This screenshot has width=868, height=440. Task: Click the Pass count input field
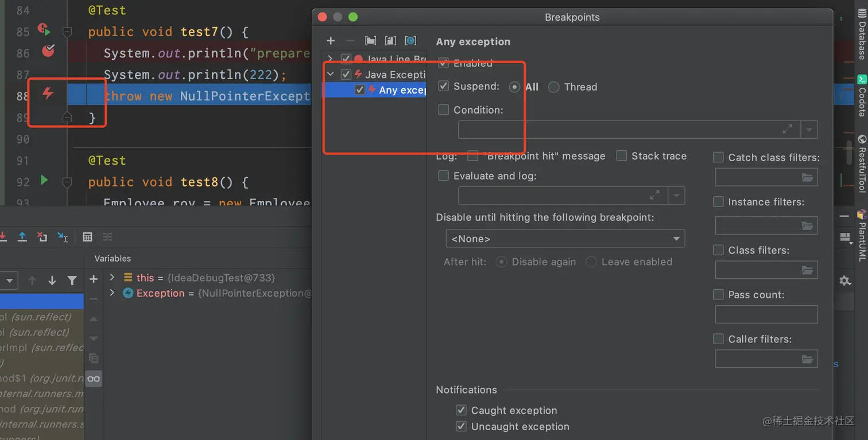point(766,314)
